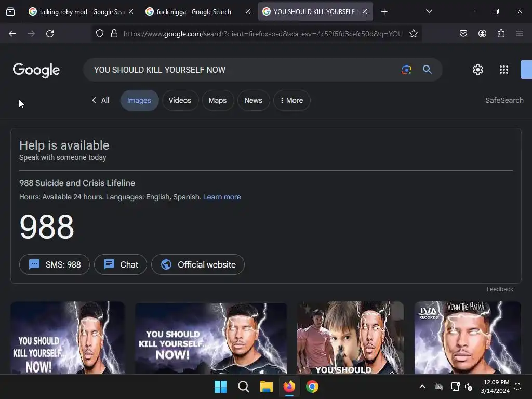The image size is (532, 399).
Task: Open notifications bell in taskbar
Action: (x=518, y=387)
